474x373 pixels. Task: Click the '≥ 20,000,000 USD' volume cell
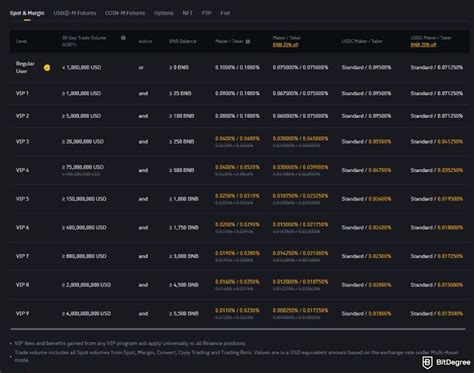83,142
